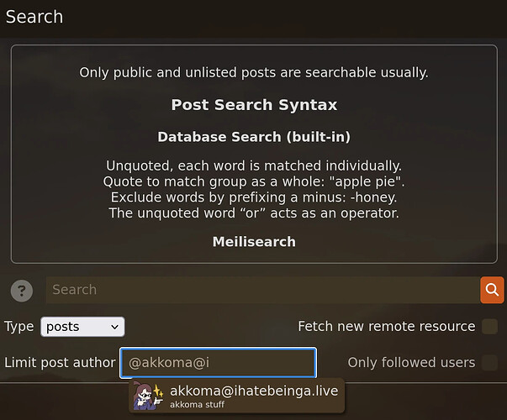The width and height of the screenshot is (507, 420).
Task: Click the Type label beside the dropdown
Action: point(18,327)
